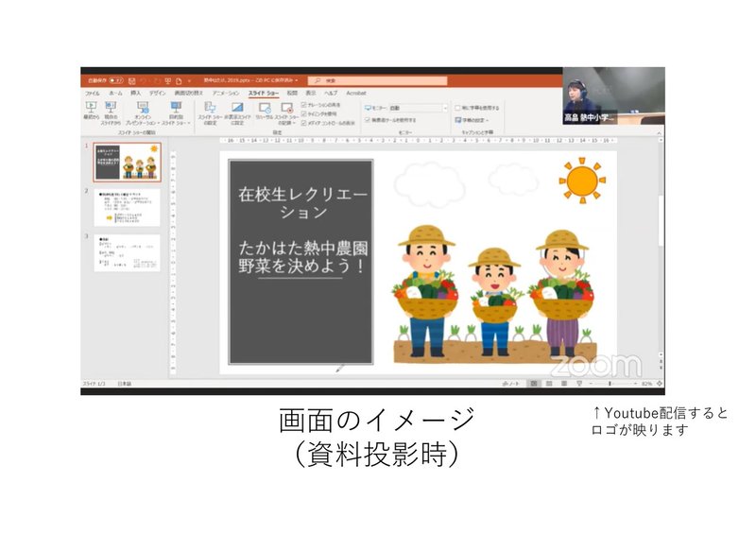Switch to the アニメーション tab
This screenshot has width=756, height=534.
(x=226, y=94)
